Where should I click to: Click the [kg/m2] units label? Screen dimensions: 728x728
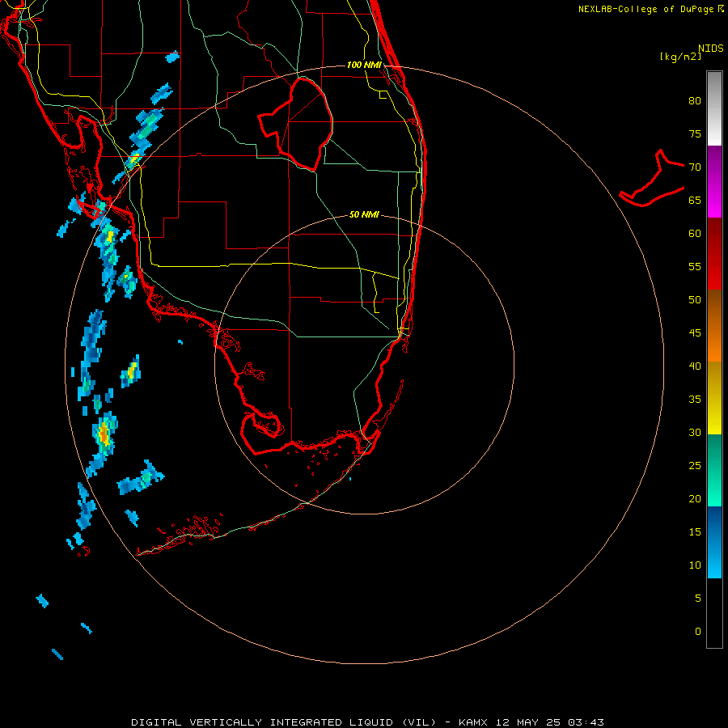[x=680, y=57]
